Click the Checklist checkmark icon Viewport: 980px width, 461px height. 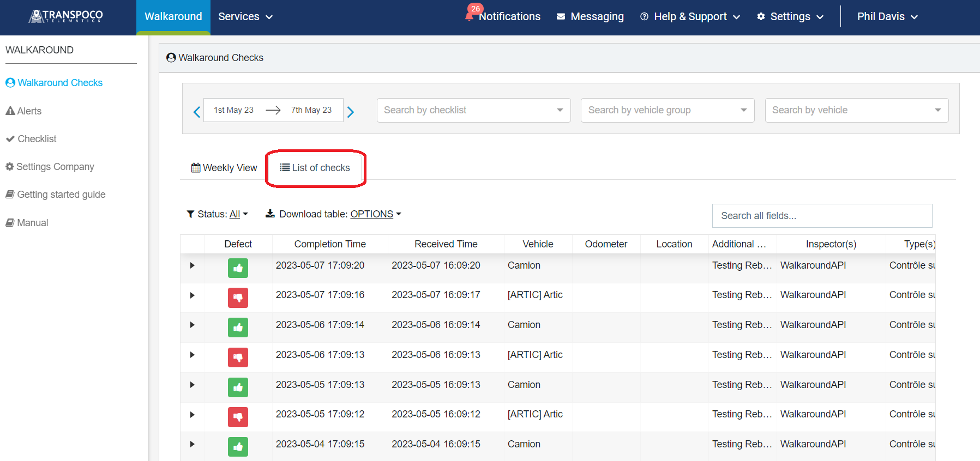click(10, 139)
